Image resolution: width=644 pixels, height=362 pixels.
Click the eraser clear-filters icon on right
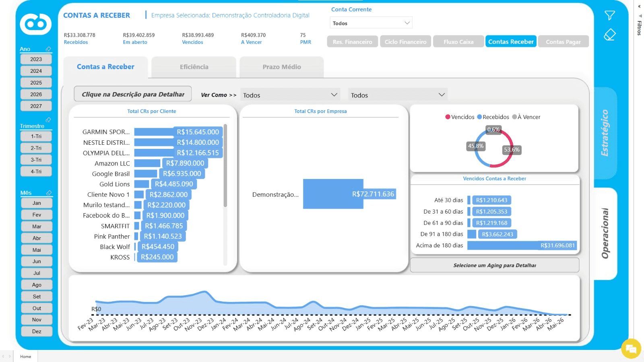click(x=610, y=35)
